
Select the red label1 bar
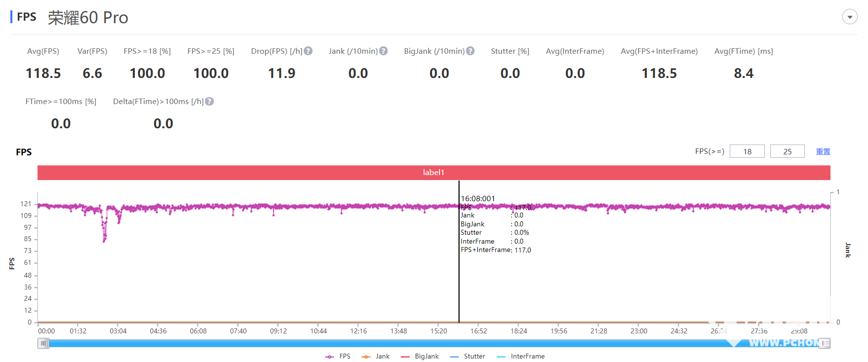click(434, 172)
